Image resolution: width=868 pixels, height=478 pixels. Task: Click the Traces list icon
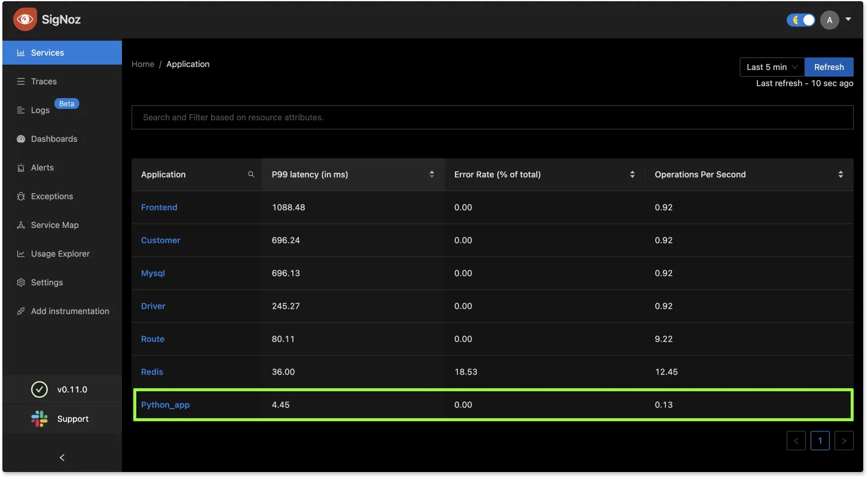[21, 81]
